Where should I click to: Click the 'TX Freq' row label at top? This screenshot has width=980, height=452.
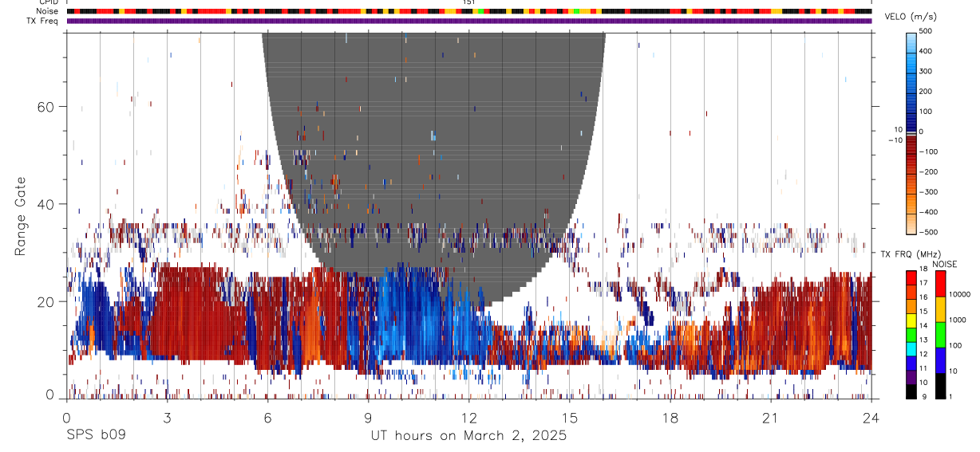coord(42,21)
